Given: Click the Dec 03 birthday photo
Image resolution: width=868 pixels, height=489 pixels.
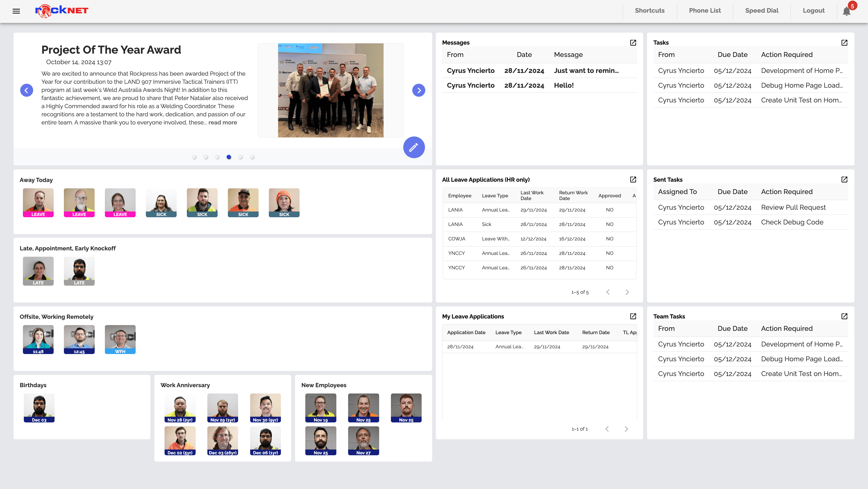Looking at the screenshot, I should point(39,408).
